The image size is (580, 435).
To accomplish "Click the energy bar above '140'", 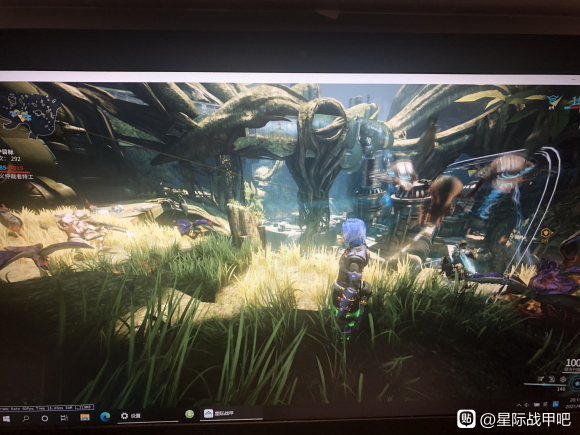I will pos(545,385).
